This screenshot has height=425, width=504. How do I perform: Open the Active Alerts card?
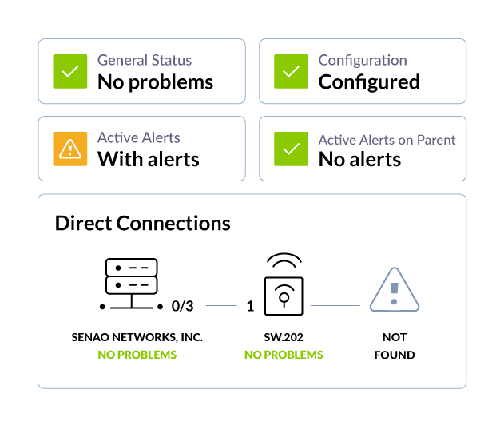pos(141,149)
